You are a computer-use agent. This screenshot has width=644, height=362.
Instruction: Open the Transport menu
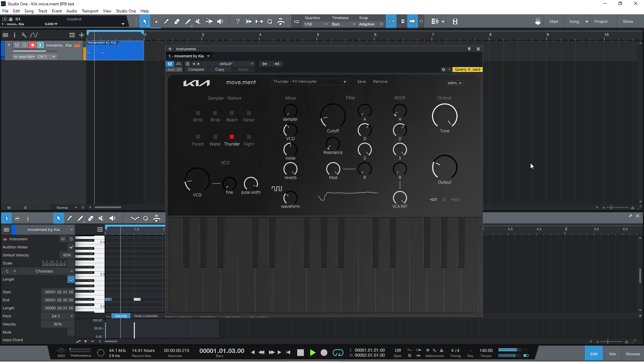[90, 11]
